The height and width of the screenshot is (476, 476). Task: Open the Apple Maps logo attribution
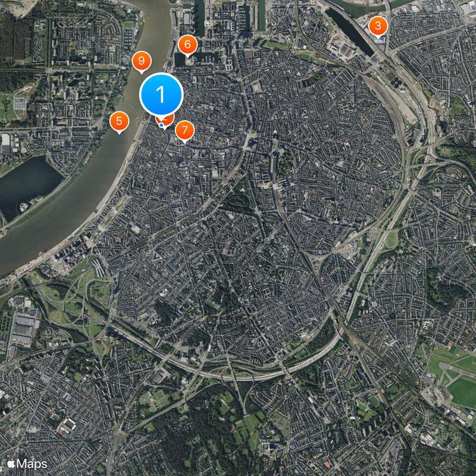(x=27, y=464)
